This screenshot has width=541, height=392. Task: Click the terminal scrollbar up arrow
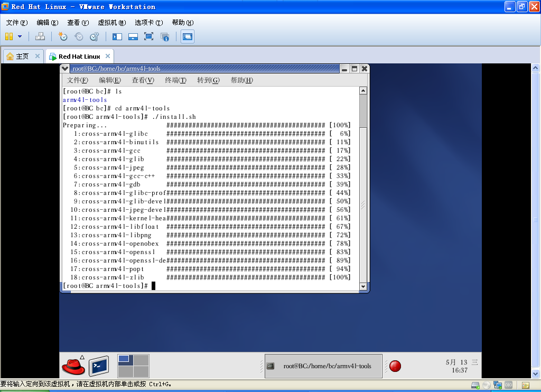click(x=363, y=91)
